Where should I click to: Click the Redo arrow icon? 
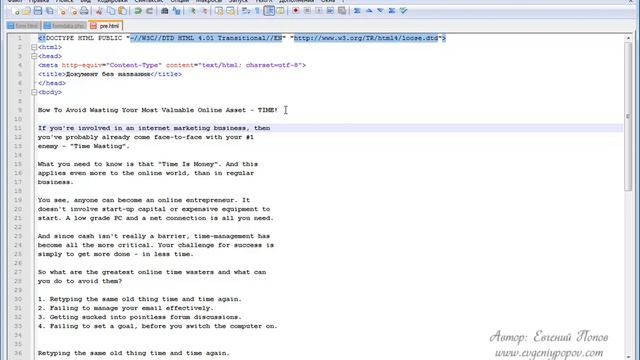[149, 11]
